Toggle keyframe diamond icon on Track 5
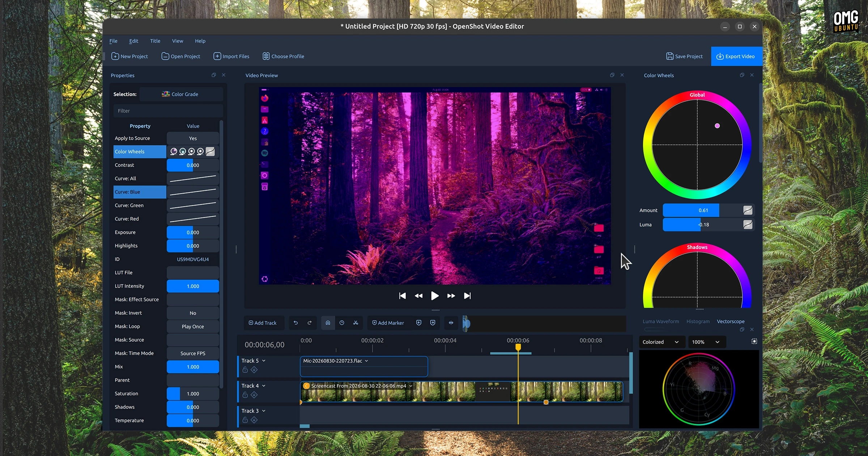This screenshot has width=868, height=456. coord(254,370)
